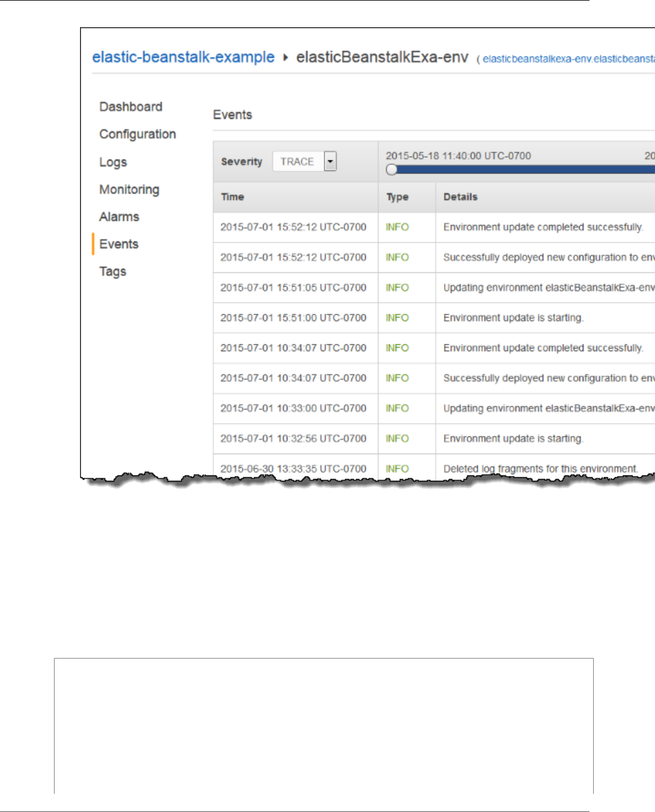Click the Events section heading
The width and height of the screenshot is (655, 812).
point(232,115)
